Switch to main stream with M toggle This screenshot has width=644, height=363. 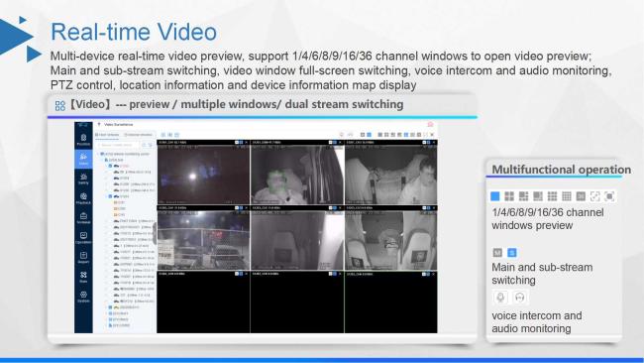pos(497,253)
